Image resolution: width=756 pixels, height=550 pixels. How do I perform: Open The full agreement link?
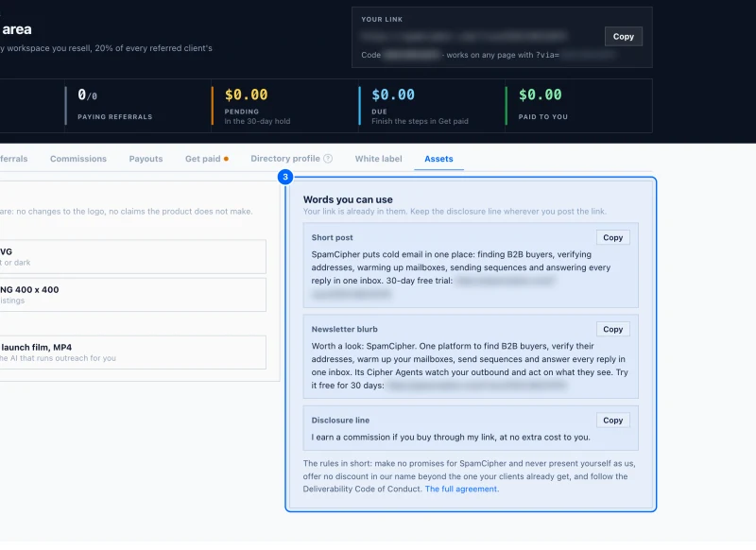[x=461, y=489]
